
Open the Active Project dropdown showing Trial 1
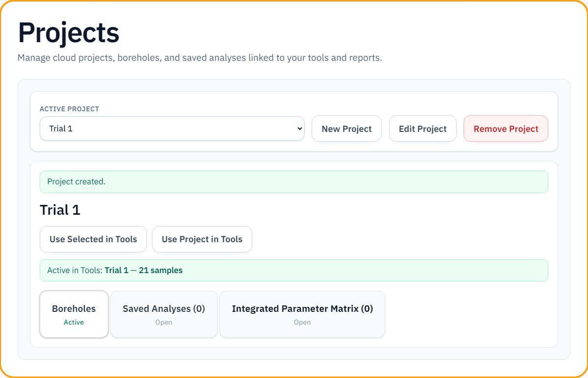[171, 128]
